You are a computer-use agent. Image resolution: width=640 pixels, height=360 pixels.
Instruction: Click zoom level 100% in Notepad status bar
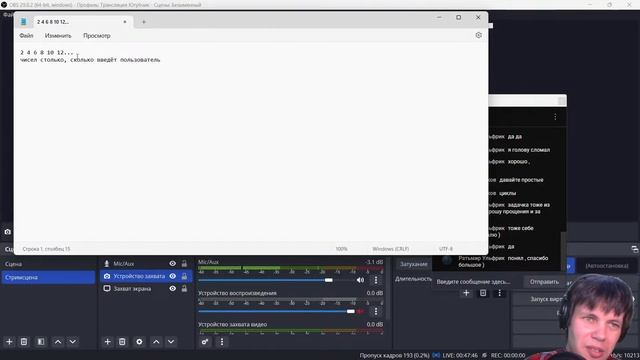click(x=342, y=249)
